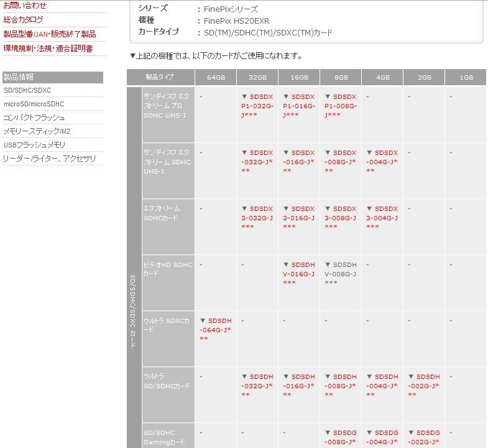Open the お問い合わせ sidebar link
This screenshot has height=448, width=488.
(25, 6)
